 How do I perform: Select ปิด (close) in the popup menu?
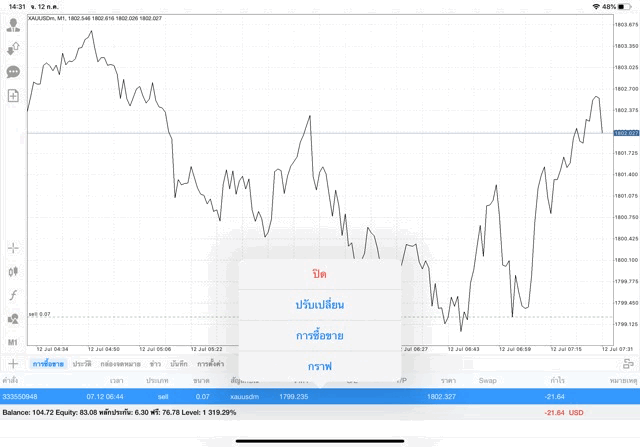[319, 274]
